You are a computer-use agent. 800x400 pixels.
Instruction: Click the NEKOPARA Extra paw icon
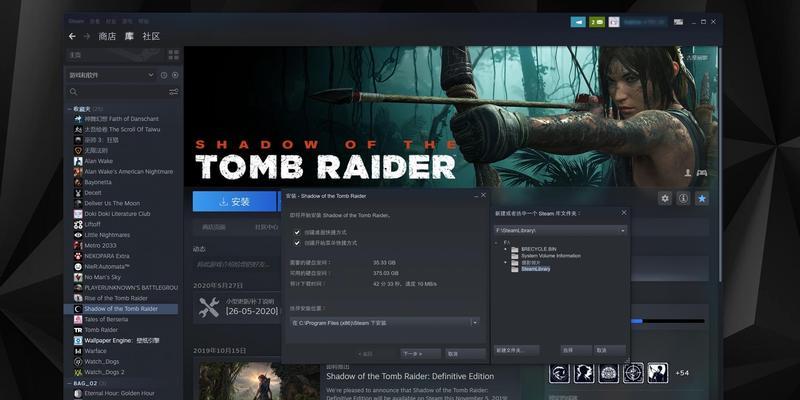(78, 256)
